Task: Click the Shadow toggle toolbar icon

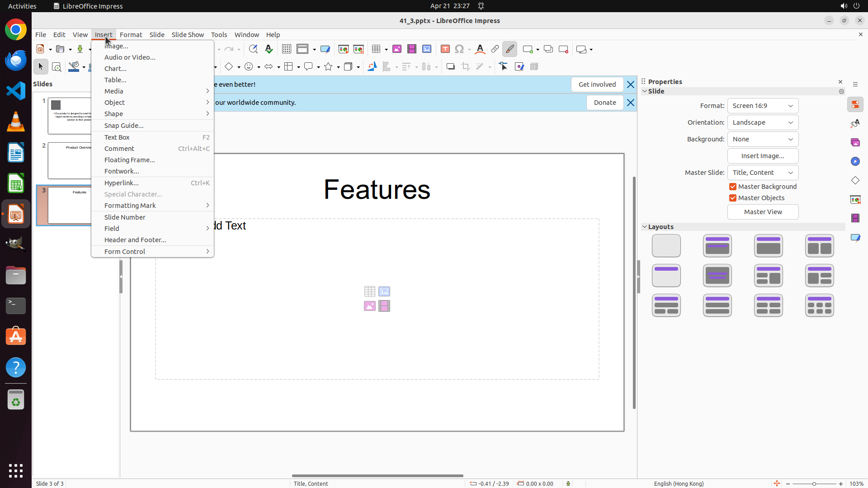Action: point(450,67)
